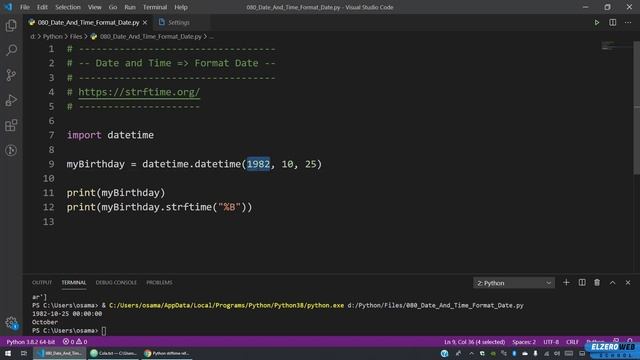The image size is (640, 360).
Task: Click the selected 1982 in code
Action: coord(258,164)
